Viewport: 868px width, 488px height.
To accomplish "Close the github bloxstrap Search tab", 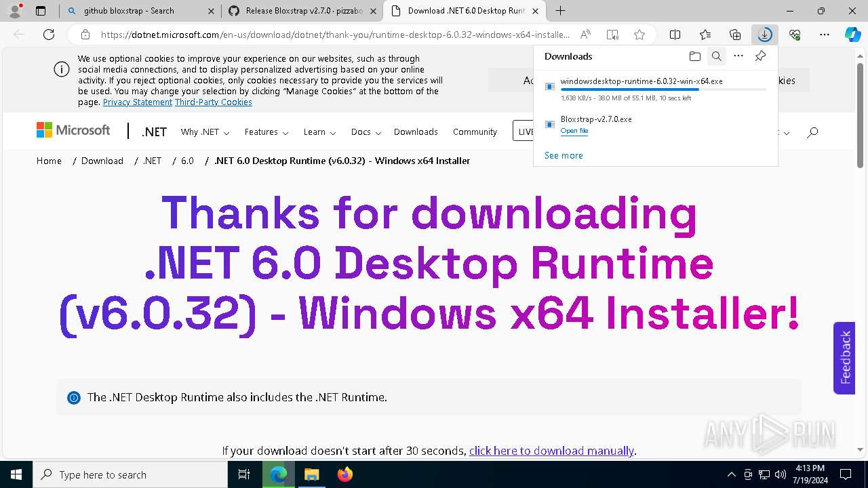I will click(x=211, y=11).
